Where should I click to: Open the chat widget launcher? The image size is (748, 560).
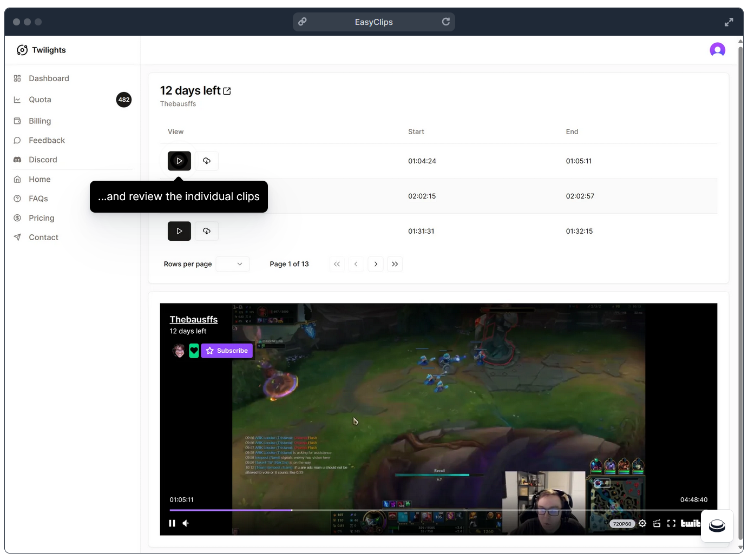(717, 526)
